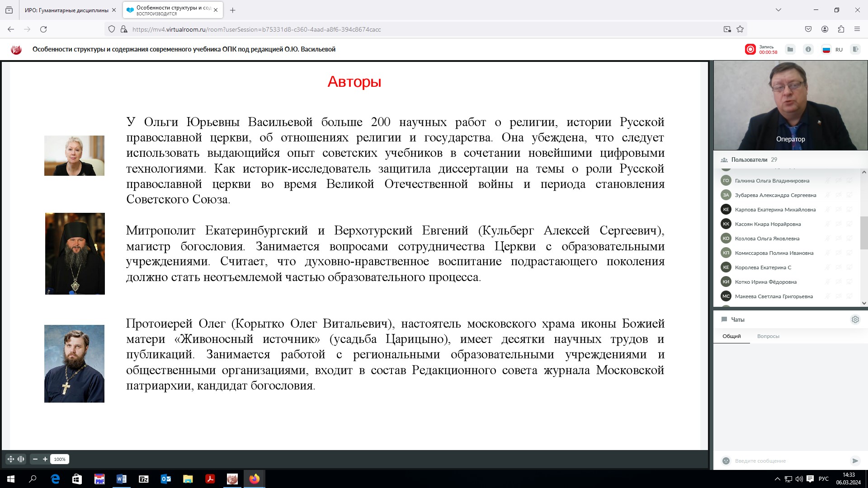The width and height of the screenshot is (868, 488).
Task: Open Microsoft Store from taskbar
Action: pyautogui.click(x=77, y=479)
